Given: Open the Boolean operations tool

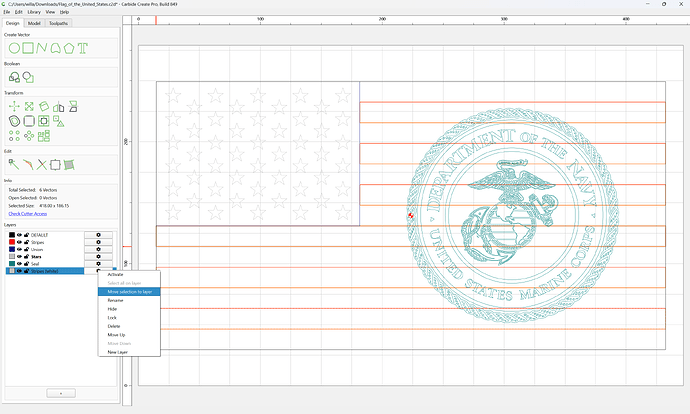Looking at the screenshot, I should 14,77.
